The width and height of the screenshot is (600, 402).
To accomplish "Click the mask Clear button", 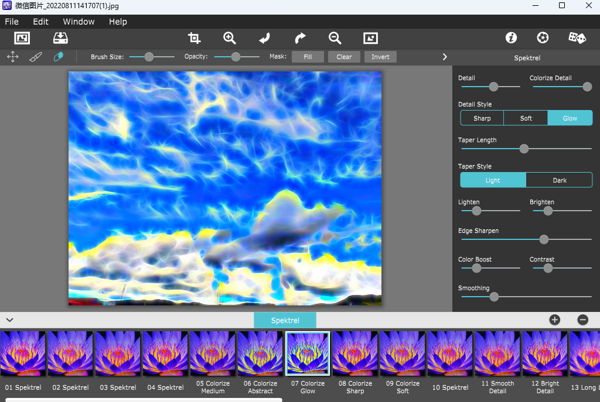I will click(x=344, y=57).
